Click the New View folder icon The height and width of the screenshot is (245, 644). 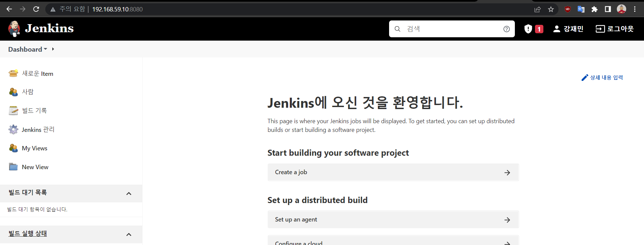[13, 167]
